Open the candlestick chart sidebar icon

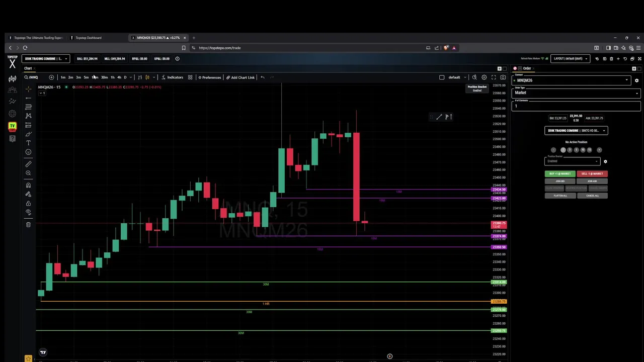[x=12, y=78]
